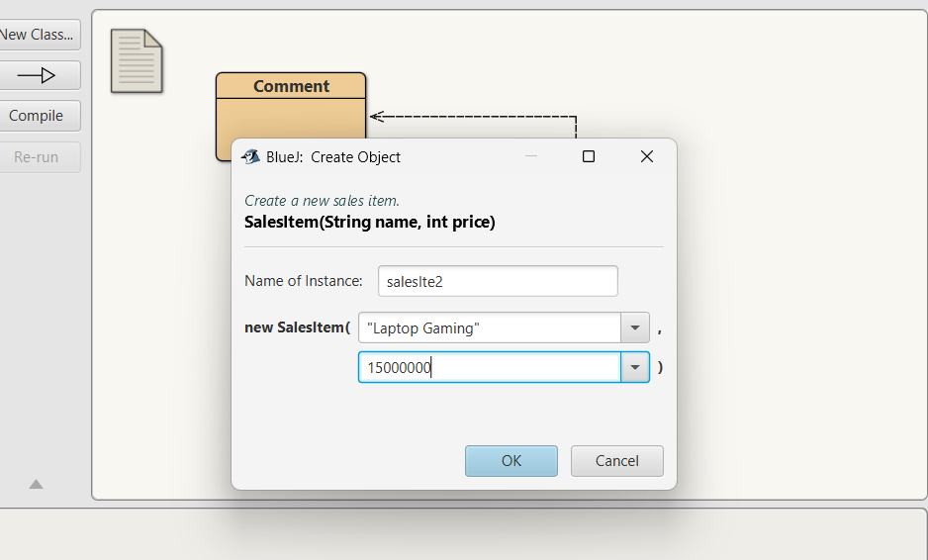
Task: Compile the project classes
Action: 37,116
